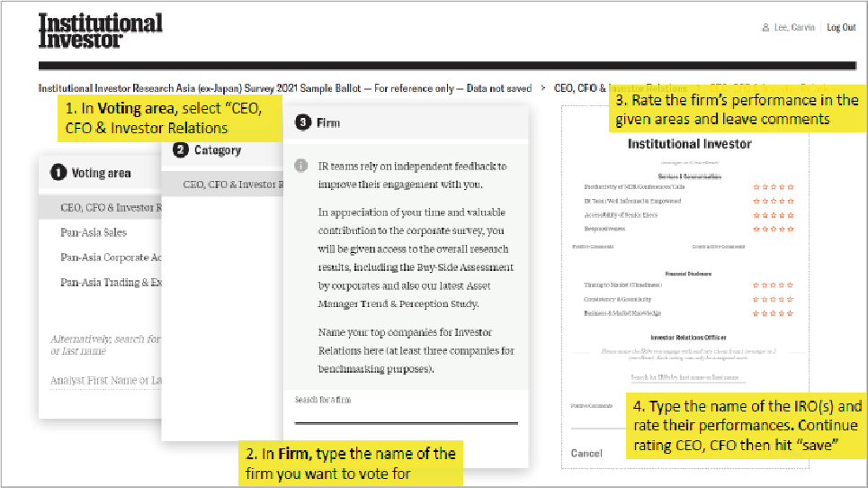Click the Financial Disclosure section heading

pyautogui.click(x=688, y=274)
